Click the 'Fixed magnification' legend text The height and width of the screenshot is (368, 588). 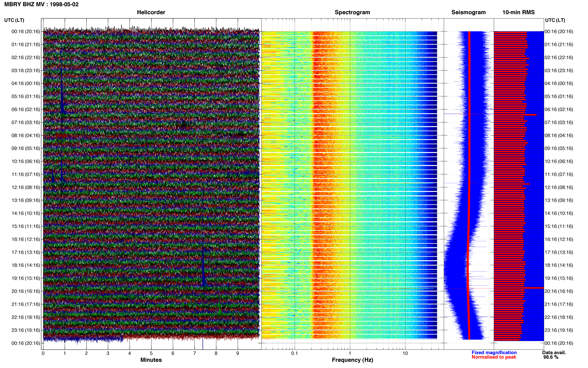(x=494, y=352)
